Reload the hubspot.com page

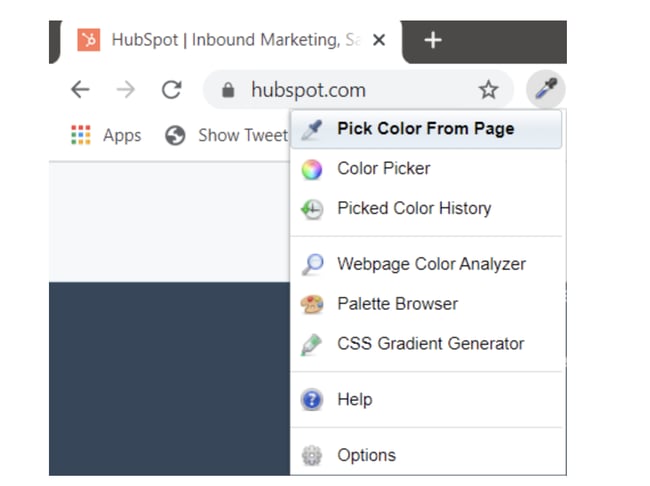click(x=171, y=90)
